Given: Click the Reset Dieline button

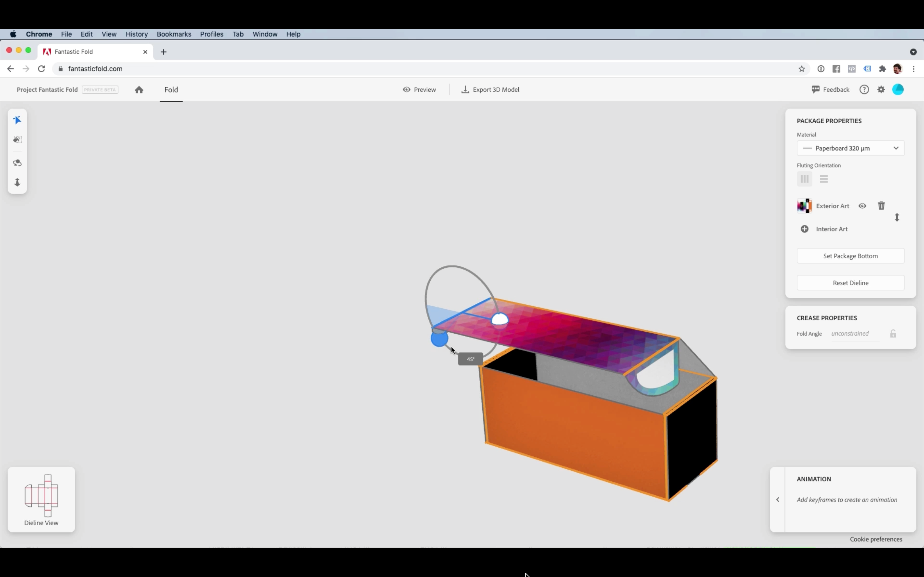Looking at the screenshot, I should click(x=850, y=283).
